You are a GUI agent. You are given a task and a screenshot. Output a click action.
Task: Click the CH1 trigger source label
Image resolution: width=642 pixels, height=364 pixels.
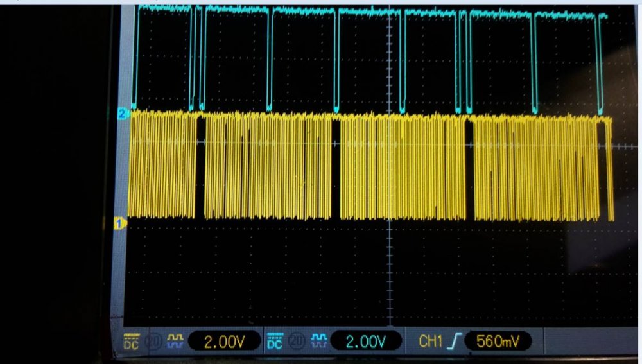coord(430,342)
